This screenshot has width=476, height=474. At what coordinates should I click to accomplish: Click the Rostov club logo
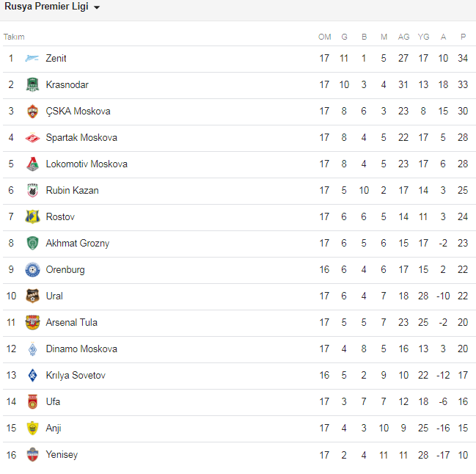[32, 217]
